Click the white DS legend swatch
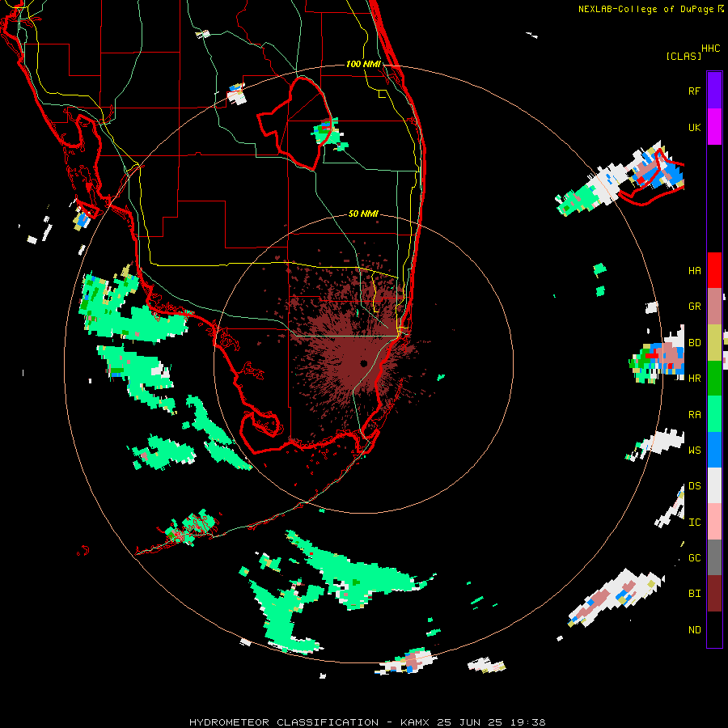Screen dimensions: 728x728 [x=714, y=485]
